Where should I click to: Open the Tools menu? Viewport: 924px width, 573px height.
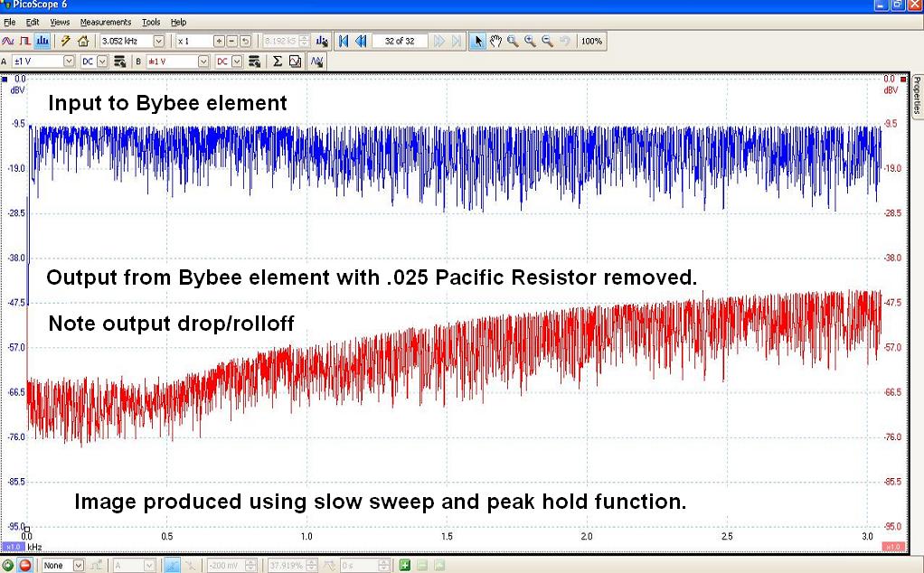pyautogui.click(x=151, y=22)
